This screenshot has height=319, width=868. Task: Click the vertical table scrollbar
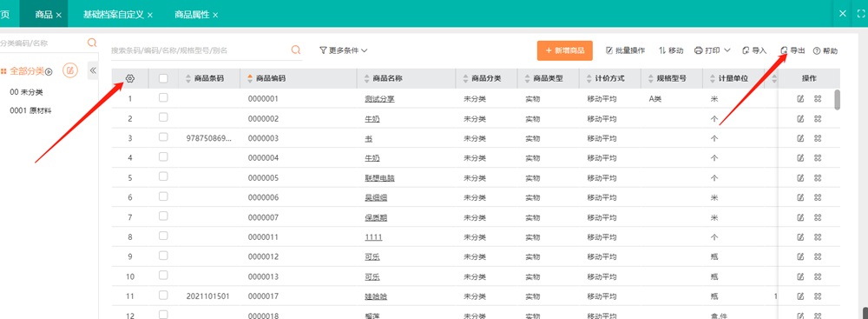pos(838,100)
